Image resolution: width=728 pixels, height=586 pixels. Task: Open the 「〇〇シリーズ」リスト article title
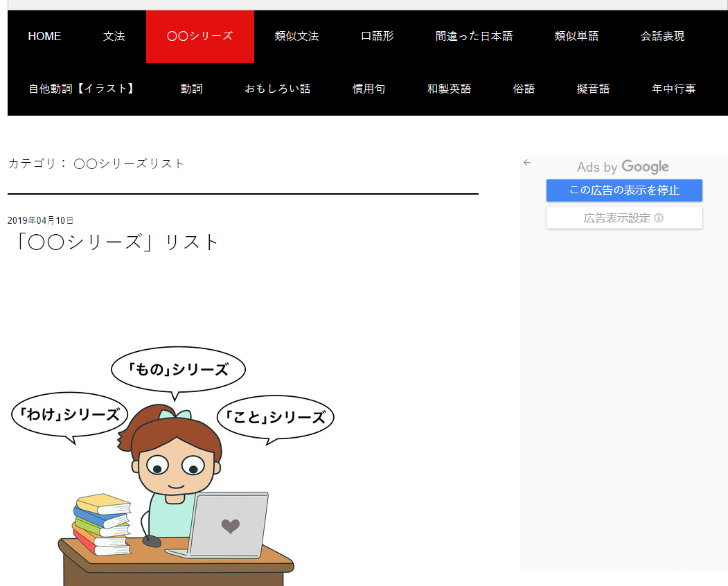coord(114,243)
